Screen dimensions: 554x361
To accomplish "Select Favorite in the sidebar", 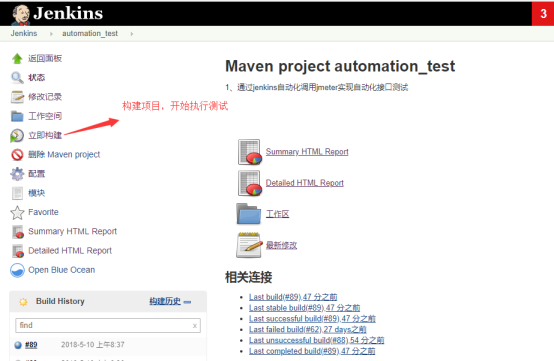I will coord(43,212).
